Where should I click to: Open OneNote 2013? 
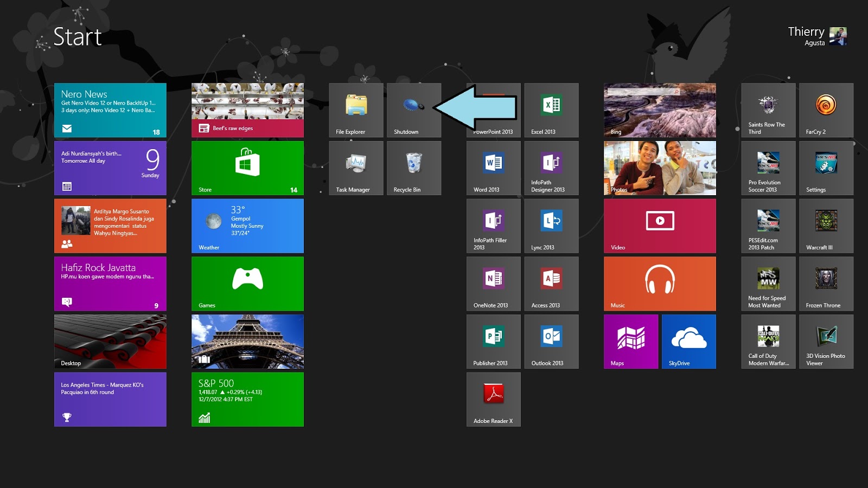(x=494, y=284)
